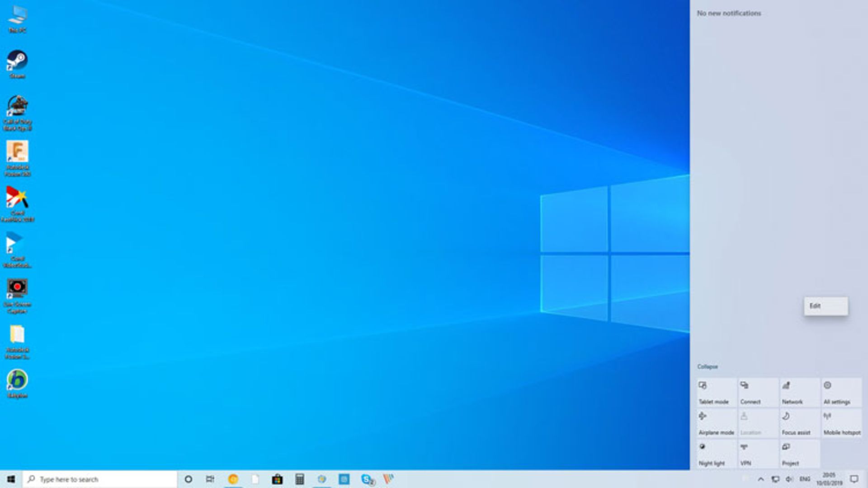
Task: Click the Connect quick action tile
Action: [757, 392]
